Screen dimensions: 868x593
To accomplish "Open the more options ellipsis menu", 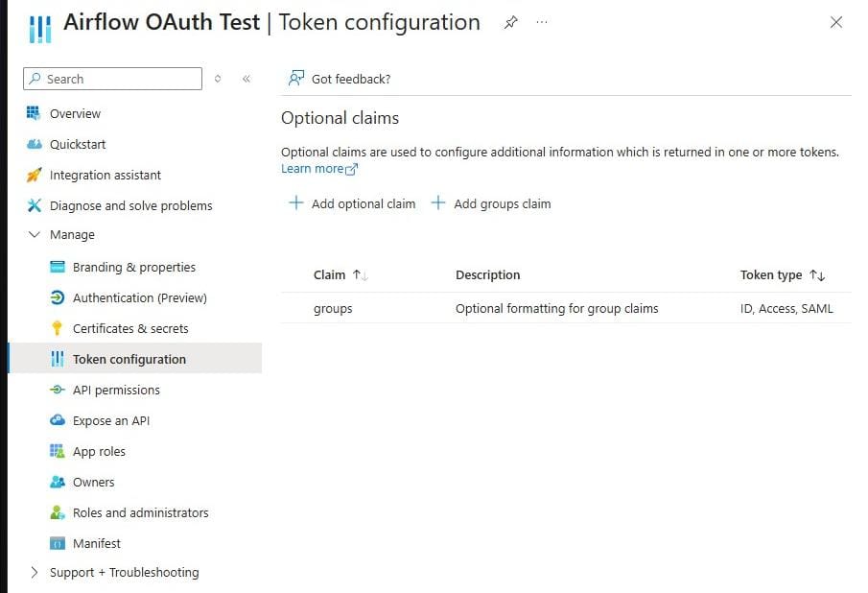I will 542,23.
